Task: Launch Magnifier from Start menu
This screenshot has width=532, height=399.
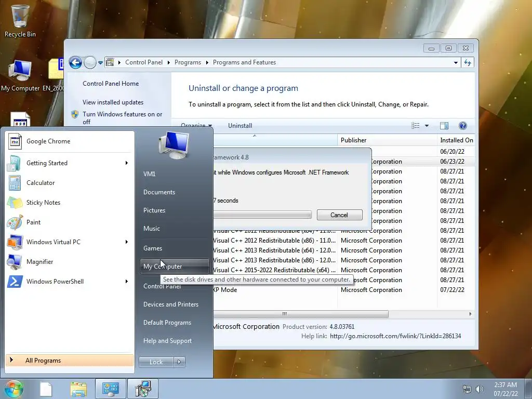Action: (69, 262)
